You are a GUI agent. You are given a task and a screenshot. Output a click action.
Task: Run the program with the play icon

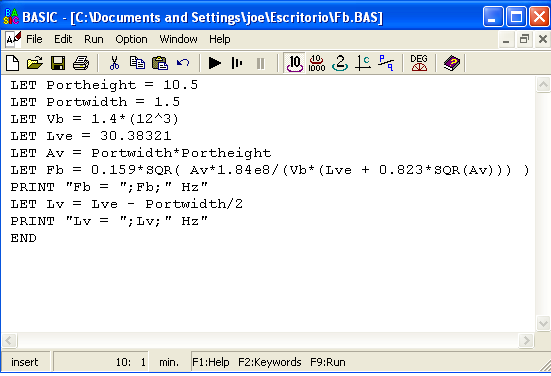coord(215,63)
